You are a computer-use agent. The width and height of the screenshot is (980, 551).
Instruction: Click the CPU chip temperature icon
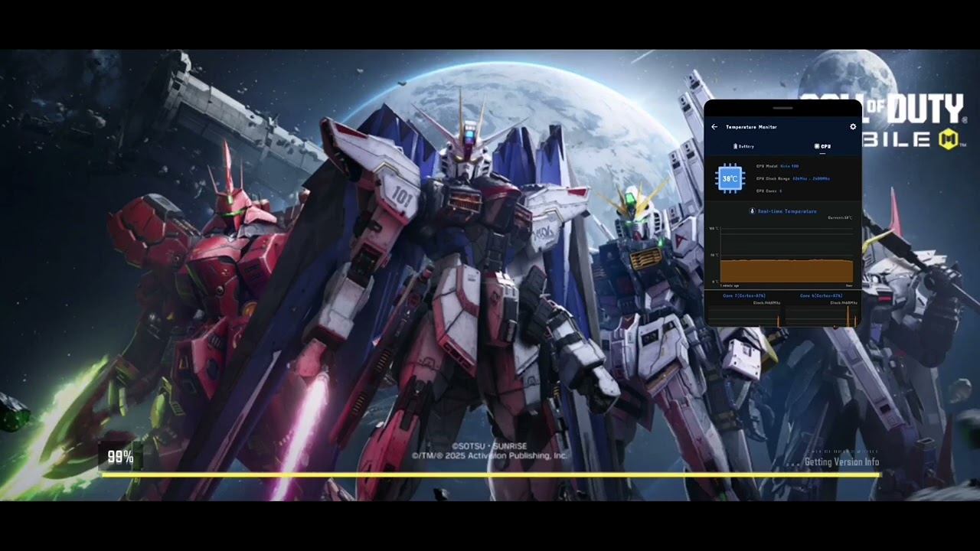tap(730, 178)
